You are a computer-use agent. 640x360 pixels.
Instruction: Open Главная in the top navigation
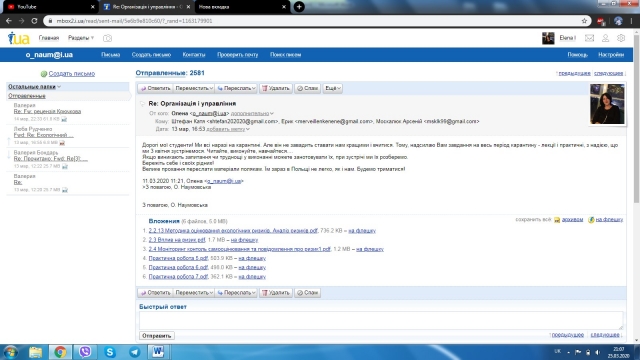point(49,38)
